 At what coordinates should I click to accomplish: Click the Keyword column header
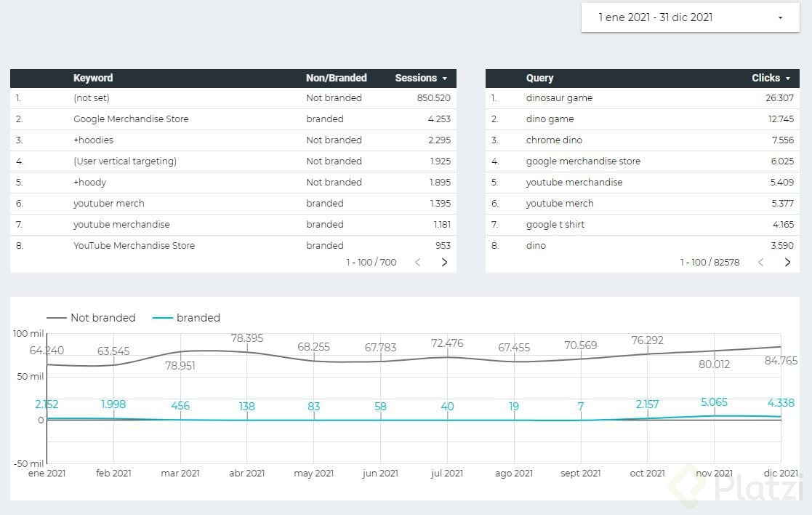click(93, 79)
